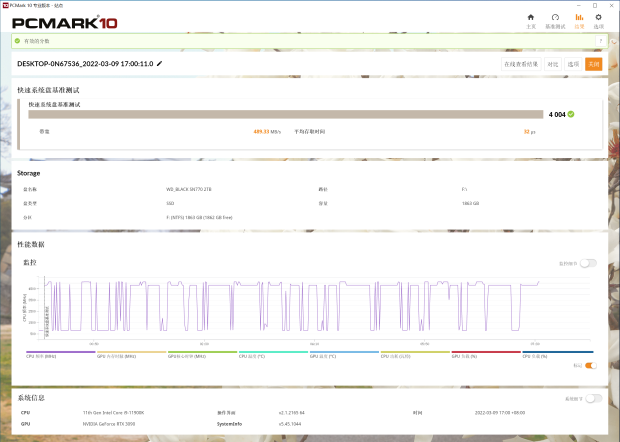Toggle CPU 功耗 yellow legend swatch

[x=415, y=352]
